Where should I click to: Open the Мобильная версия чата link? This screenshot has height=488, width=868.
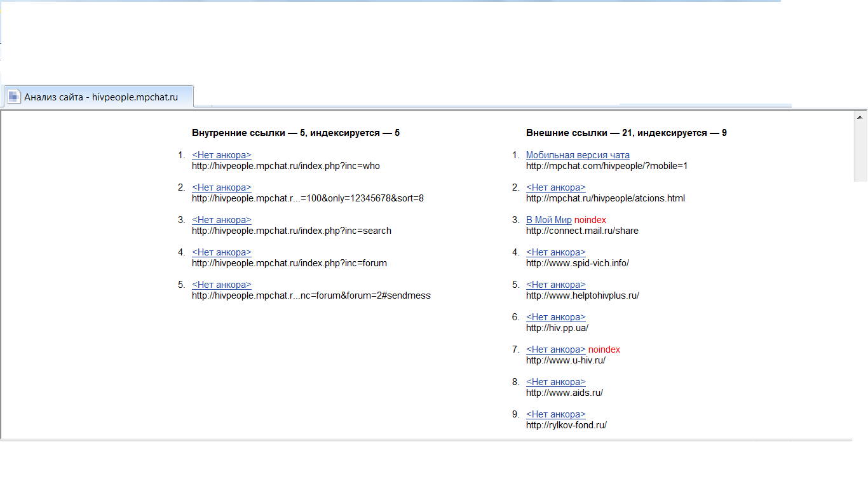[x=578, y=155]
